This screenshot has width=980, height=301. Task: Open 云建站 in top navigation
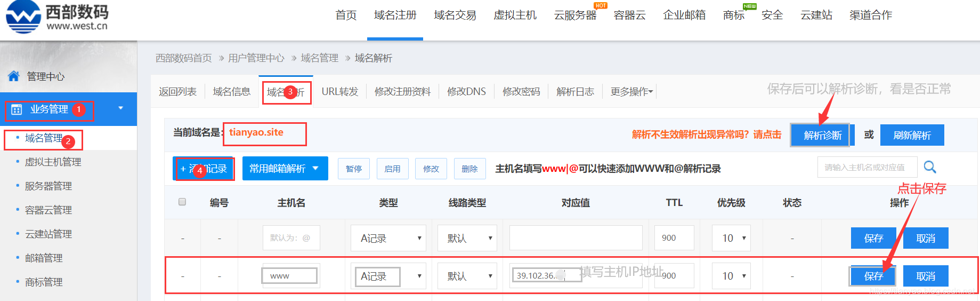click(x=816, y=15)
